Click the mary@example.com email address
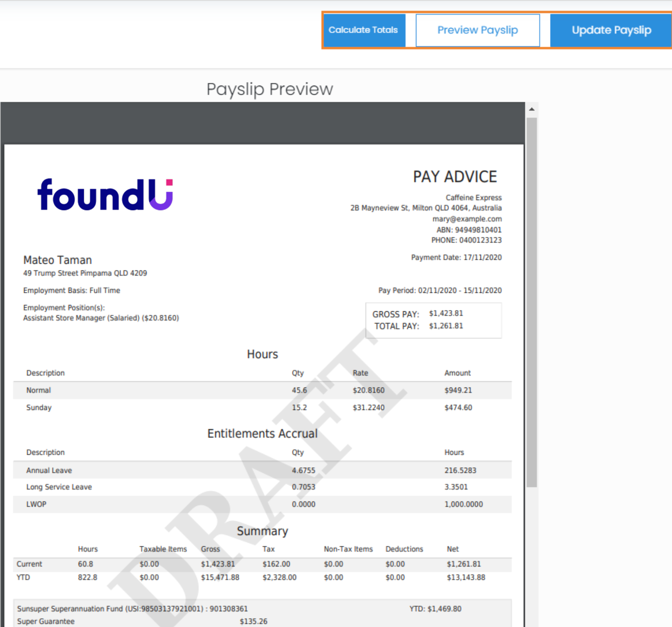The width and height of the screenshot is (672, 627). pos(467,219)
